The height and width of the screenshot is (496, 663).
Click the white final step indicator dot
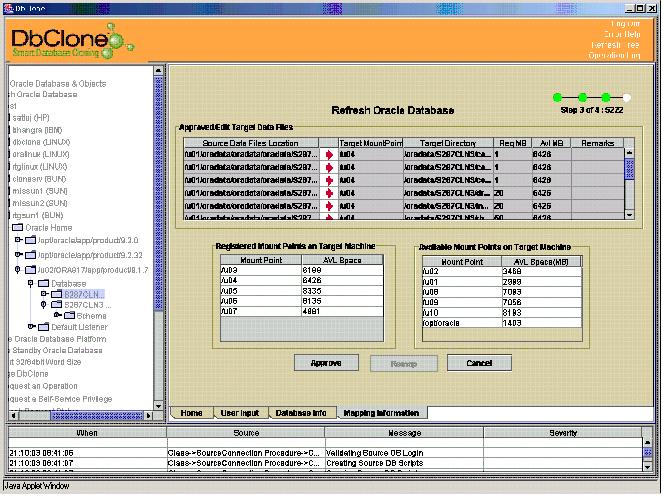pyautogui.click(x=627, y=98)
